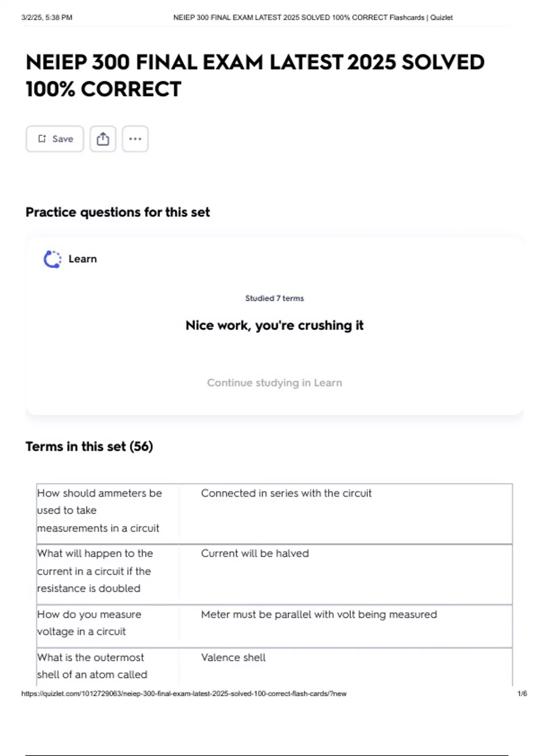The height and width of the screenshot is (756, 534).
Task: Click the Studied 7 terms status text
Action: (x=274, y=298)
